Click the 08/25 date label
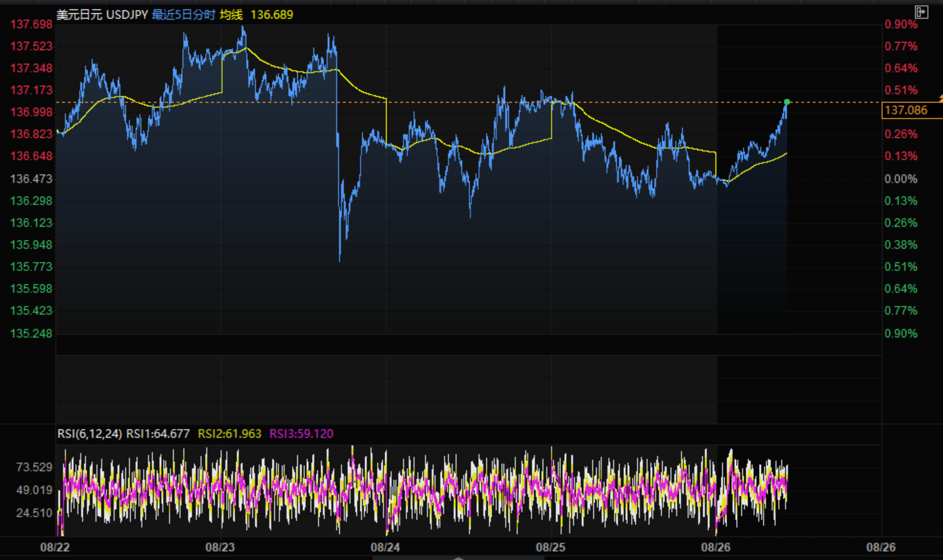943x560 pixels. tap(551, 547)
